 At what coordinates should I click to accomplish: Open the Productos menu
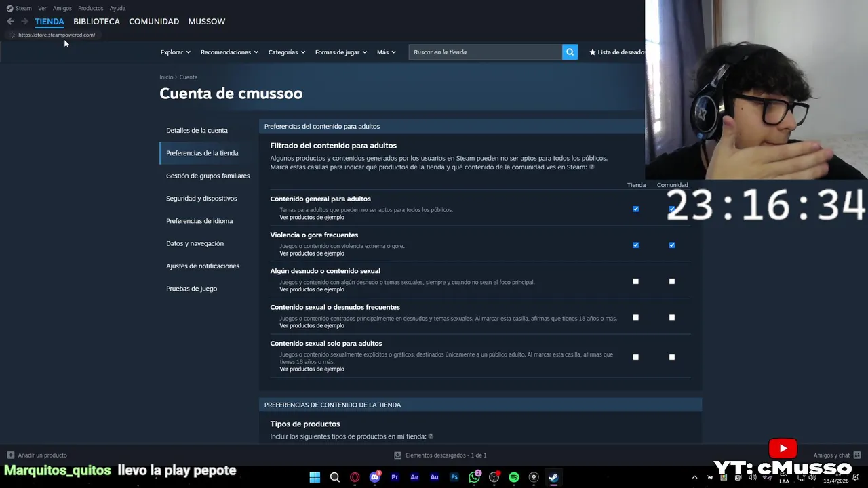91,8
